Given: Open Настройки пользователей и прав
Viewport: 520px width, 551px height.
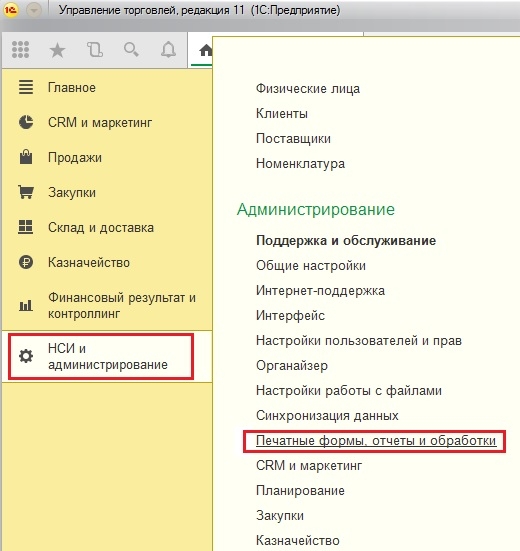Looking at the screenshot, I should pyautogui.click(x=359, y=341).
